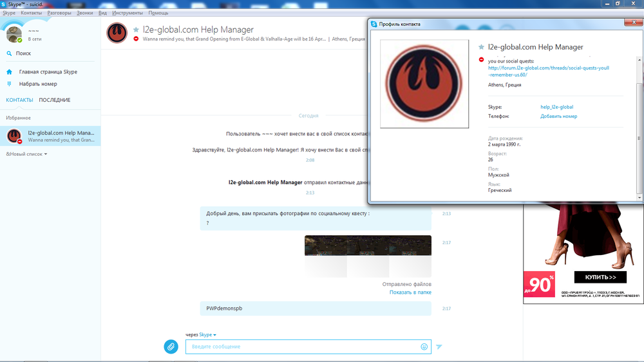Screen dimensions: 644x362
Task: Open the Звонки menu
Action: [84, 13]
